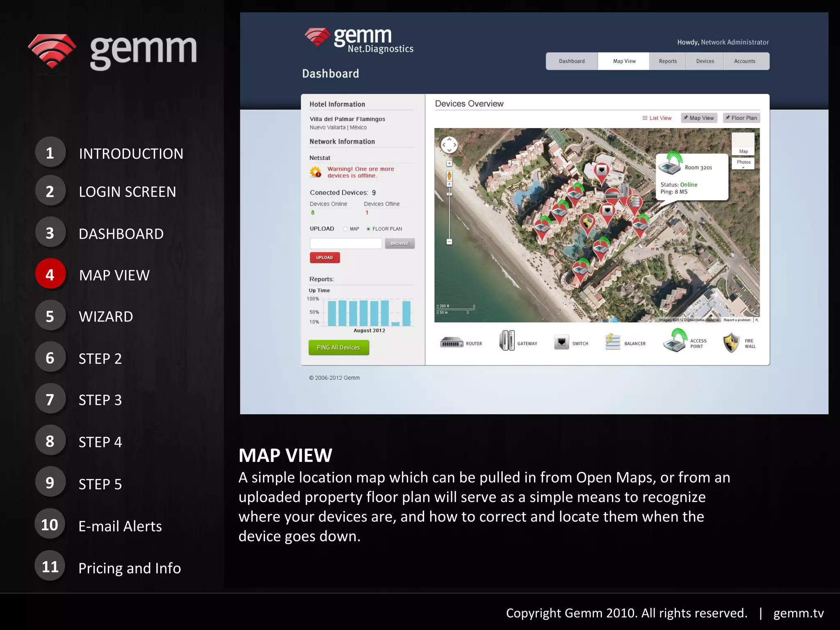Click the Access Point legend icon
The width and height of the screenshot is (840, 630).
coord(675,341)
